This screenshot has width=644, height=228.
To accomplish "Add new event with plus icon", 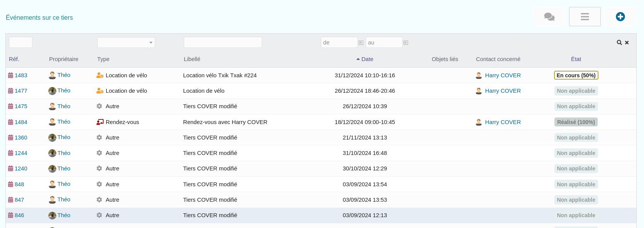I will [620, 17].
